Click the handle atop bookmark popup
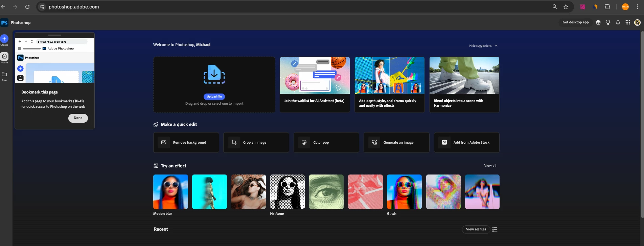Screen dimensions: 644x246 (54, 35)
